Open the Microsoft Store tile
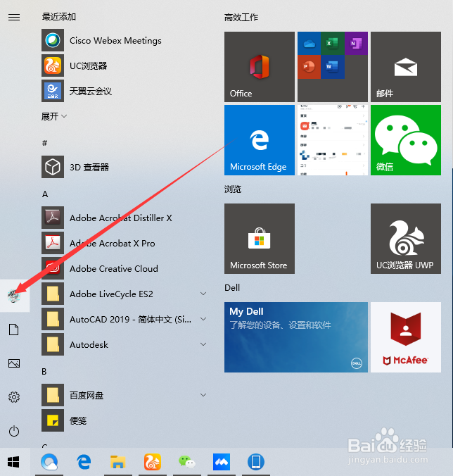This screenshot has height=476, width=453. click(x=260, y=239)
